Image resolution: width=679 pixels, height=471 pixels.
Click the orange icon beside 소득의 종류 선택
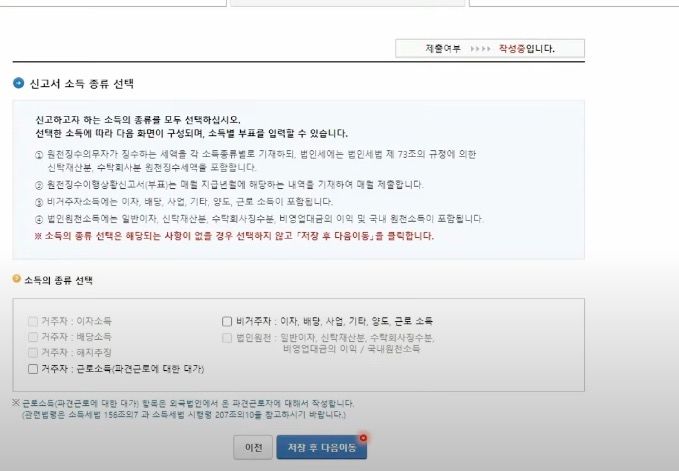tap(16, 279)
